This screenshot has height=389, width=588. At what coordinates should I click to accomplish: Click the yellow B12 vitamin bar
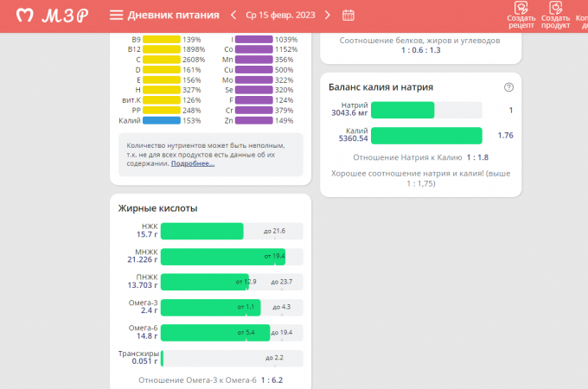pos(162,49)
